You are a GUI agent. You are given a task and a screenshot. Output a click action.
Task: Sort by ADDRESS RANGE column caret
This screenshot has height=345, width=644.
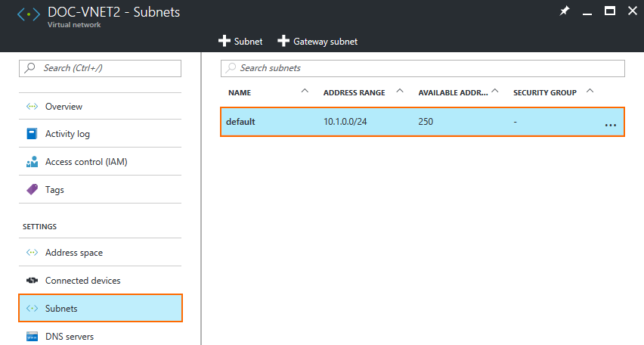click(400, 91)
